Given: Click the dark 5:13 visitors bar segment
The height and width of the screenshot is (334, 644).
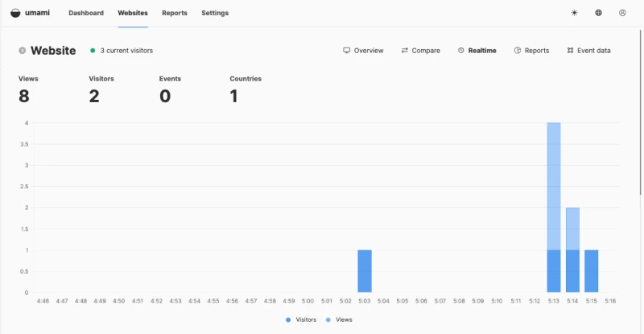Looking at the screenshot, I should tap(554, 271).
